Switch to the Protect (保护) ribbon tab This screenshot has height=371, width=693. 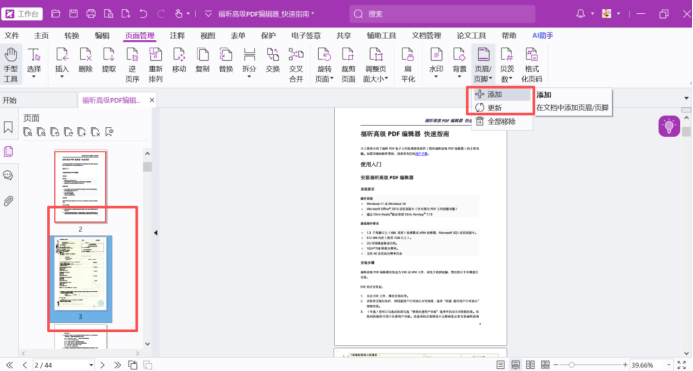pyautogui.click(x=268, y=35)
